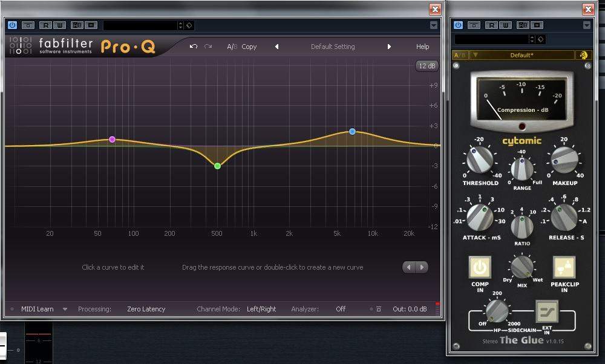605x364 pixels.
Task: Open the Zero Latency processing mode menu
Action: point(146,309)
